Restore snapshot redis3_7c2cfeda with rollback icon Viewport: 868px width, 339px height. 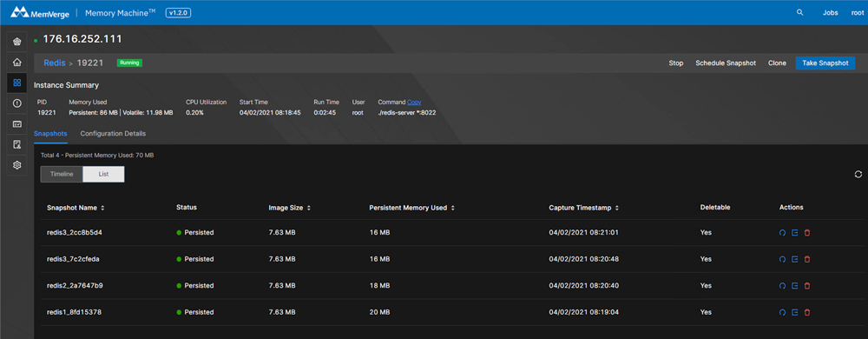pyautogui.click(x=782, y=259)
